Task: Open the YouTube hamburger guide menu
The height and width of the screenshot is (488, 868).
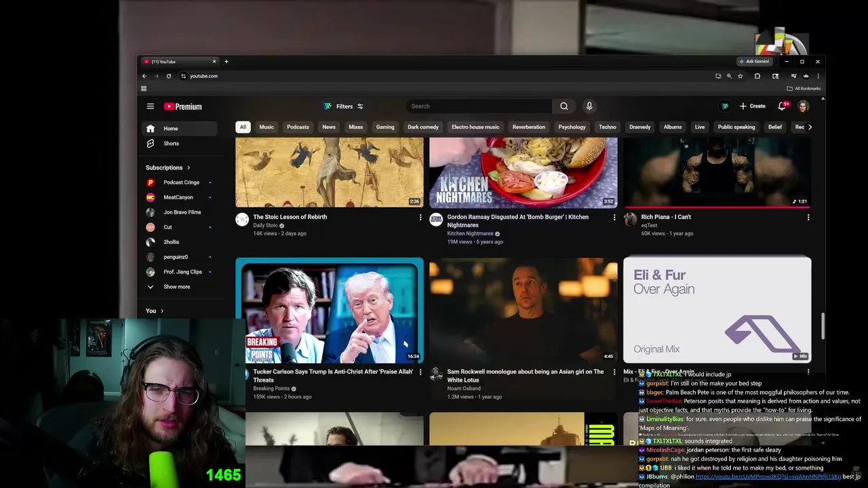Action: 151,106
